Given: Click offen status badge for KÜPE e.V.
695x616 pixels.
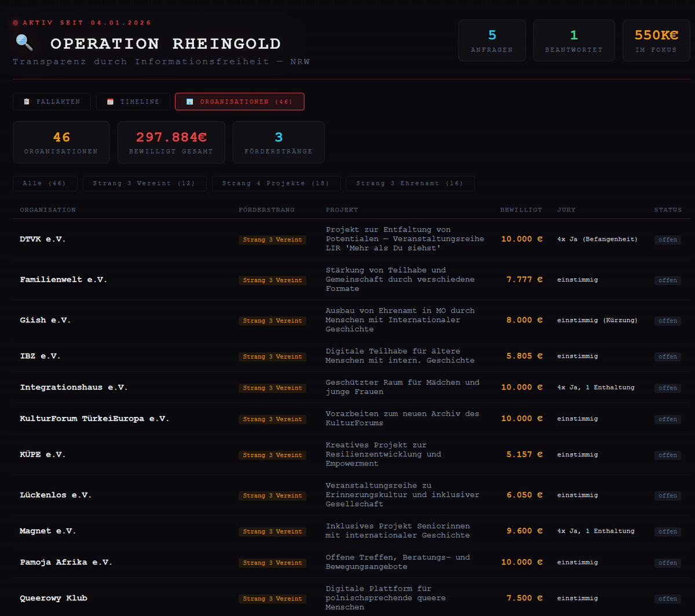Looking at the screenshot, I should pyautogui.click(x=668, y=455).
